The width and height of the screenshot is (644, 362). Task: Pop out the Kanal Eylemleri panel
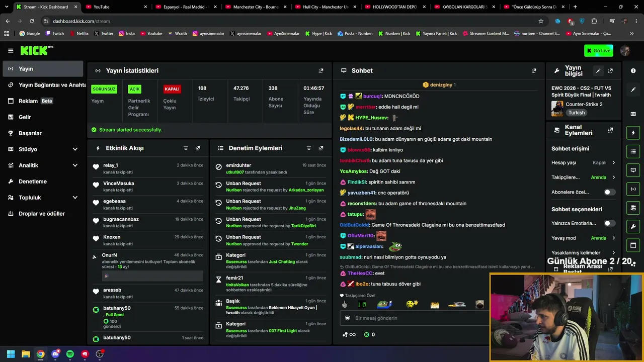click(x=610, y=130)
